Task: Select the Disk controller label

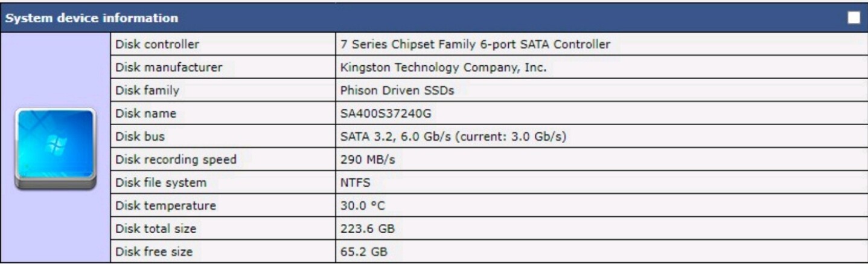Action: (x=157, y=45)
